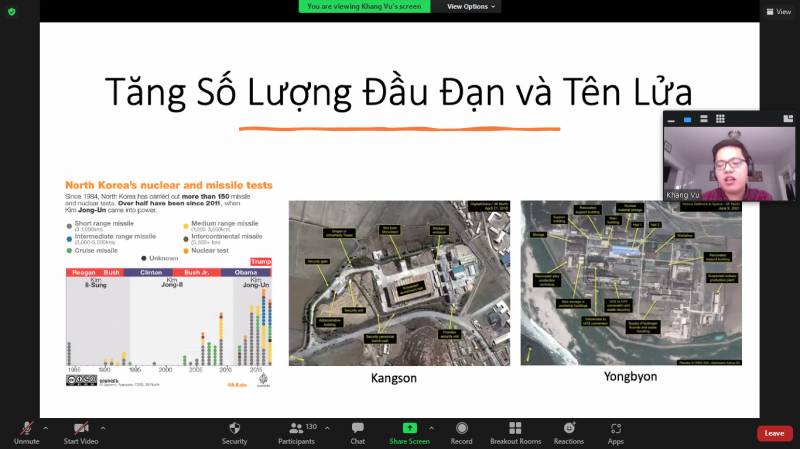The width and height of the screenshot is (800, 449).
Task: Open the View Options dropdown
Action: point(471,6)
